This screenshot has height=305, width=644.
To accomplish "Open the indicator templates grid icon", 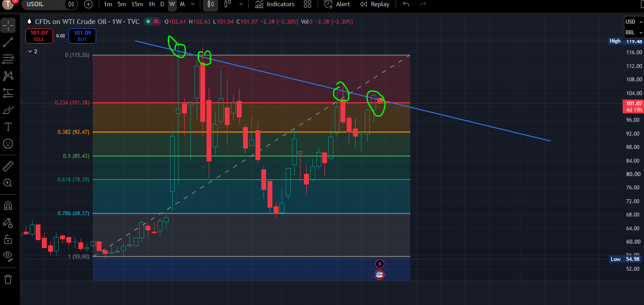I will 308,4.
